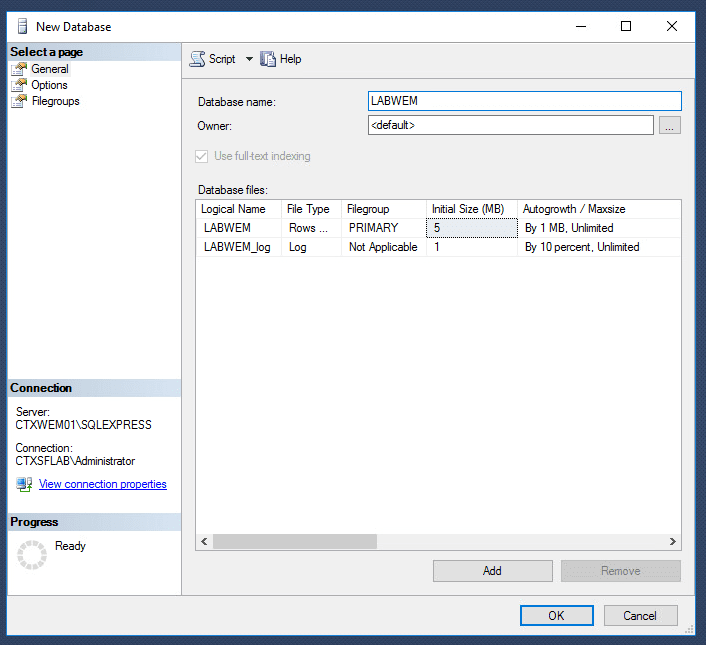Click the Autogrowth / Maxsize column header
Image resolution: width=706 pixels, height=645 pixels.
pyautogui.click(x=599, y=209)
